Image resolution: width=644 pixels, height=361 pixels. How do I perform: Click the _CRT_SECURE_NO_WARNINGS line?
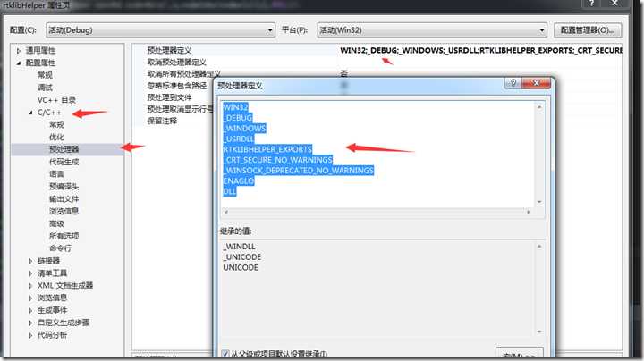[277, 160]
